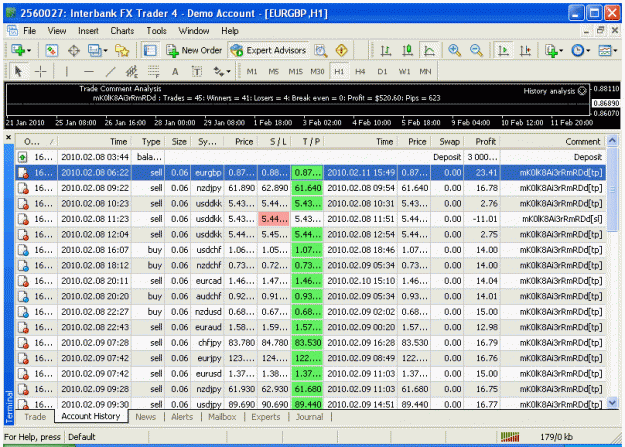Screen dimensions: 625x447
Task: Close the Terminal panel with X
Action: coord(8,137)
